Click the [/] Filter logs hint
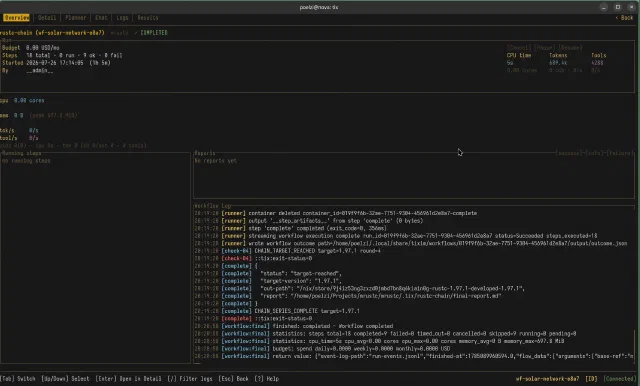The image size is (640, 386). [190, 379]
